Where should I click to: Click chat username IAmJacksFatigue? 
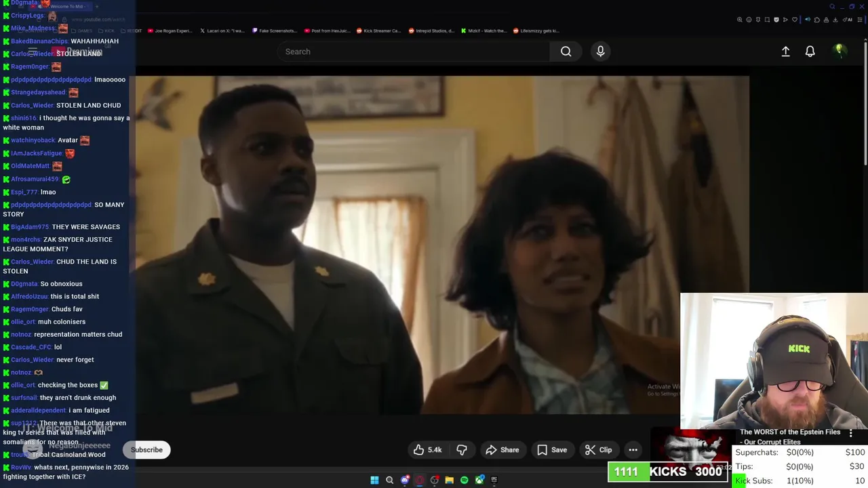pos(37,153)
